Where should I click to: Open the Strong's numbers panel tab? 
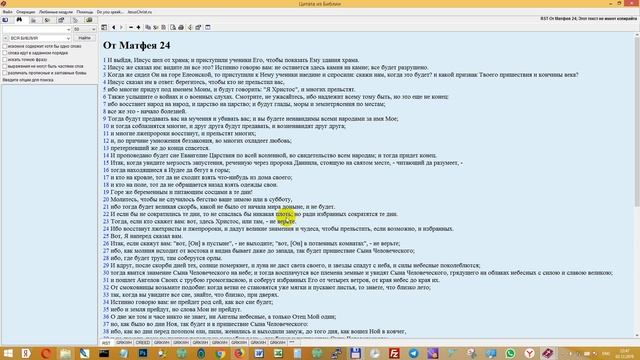click(x=47, y=20)
